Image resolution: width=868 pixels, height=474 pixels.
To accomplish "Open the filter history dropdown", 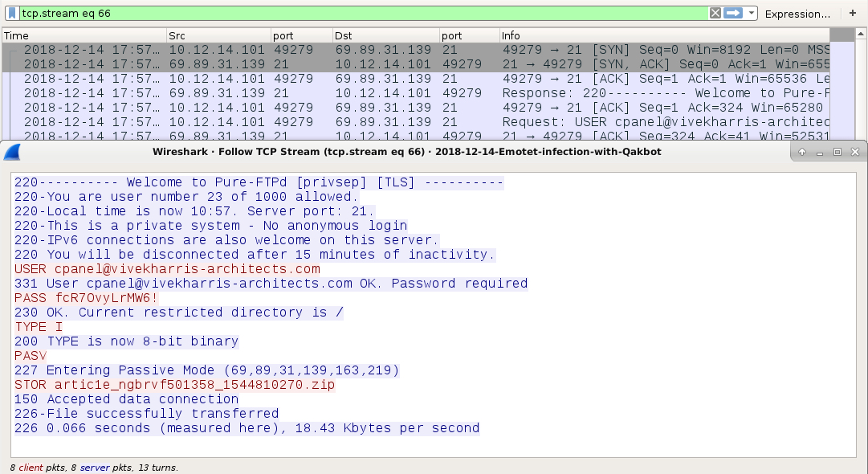I will 751,14.
